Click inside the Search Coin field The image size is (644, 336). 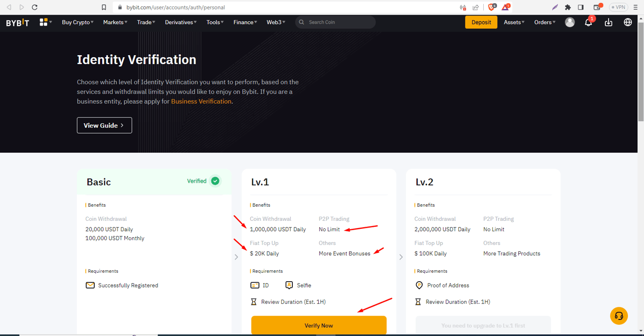pos(335,22)
